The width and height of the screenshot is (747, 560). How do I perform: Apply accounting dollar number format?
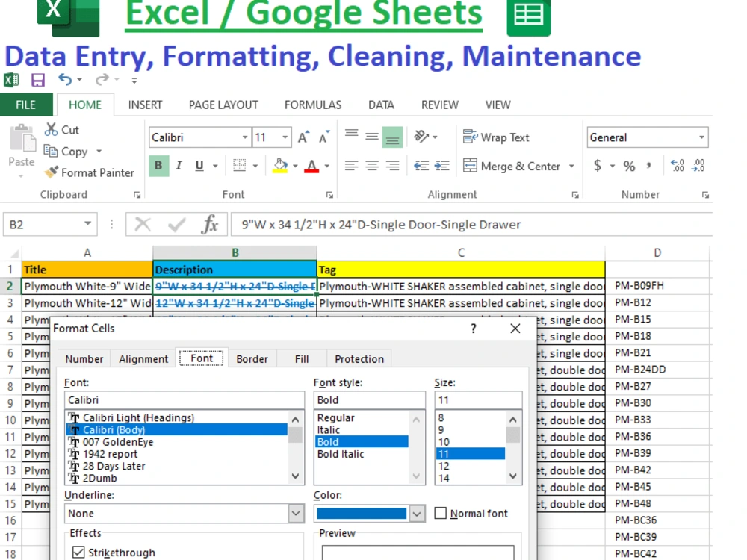click(598, 166)
